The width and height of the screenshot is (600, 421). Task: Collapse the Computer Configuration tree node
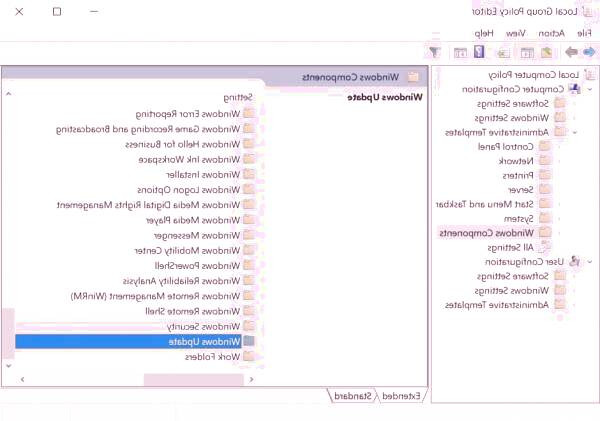[591, 89]
